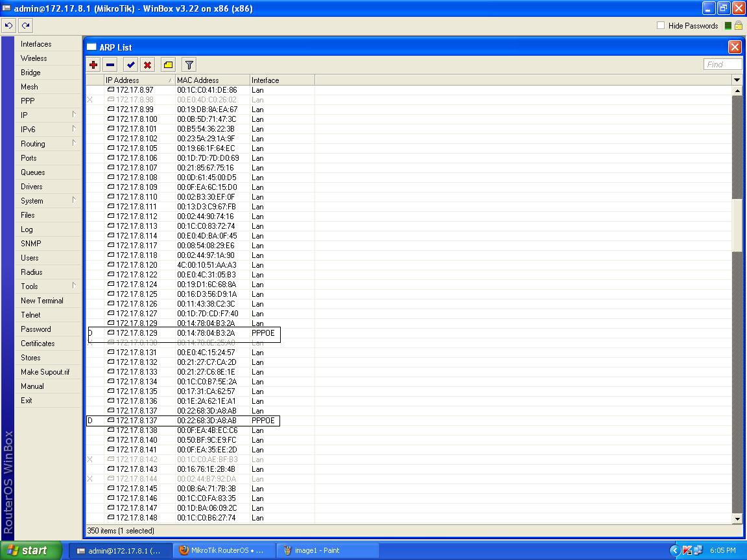Sort by the IP Address column header
This screenshot has width=747, height=560.
tap(139, 80)
